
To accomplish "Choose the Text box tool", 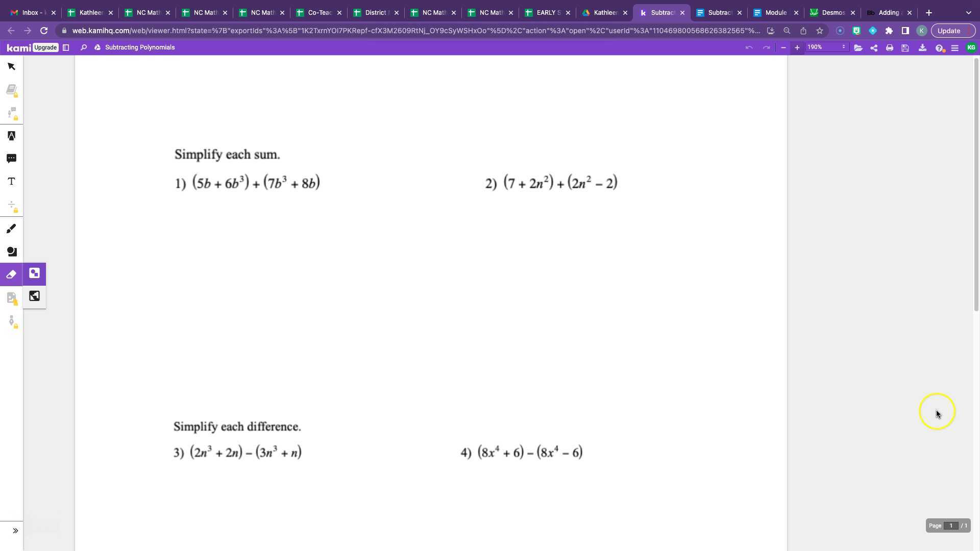I will pyautogui.click(x=11, y=181).
